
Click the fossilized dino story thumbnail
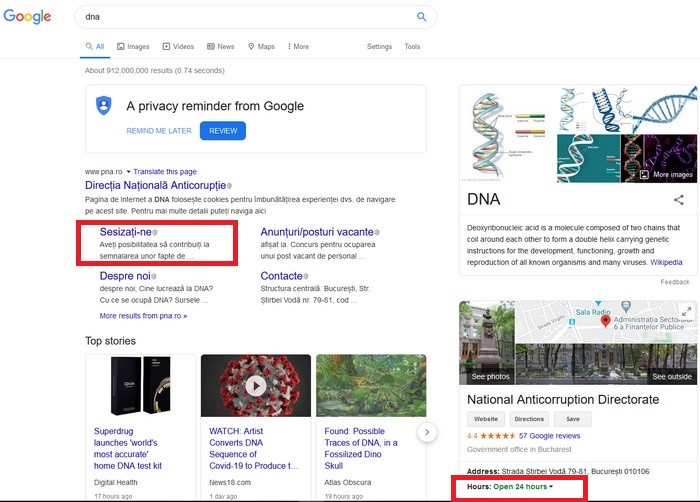tap(371, 386)
